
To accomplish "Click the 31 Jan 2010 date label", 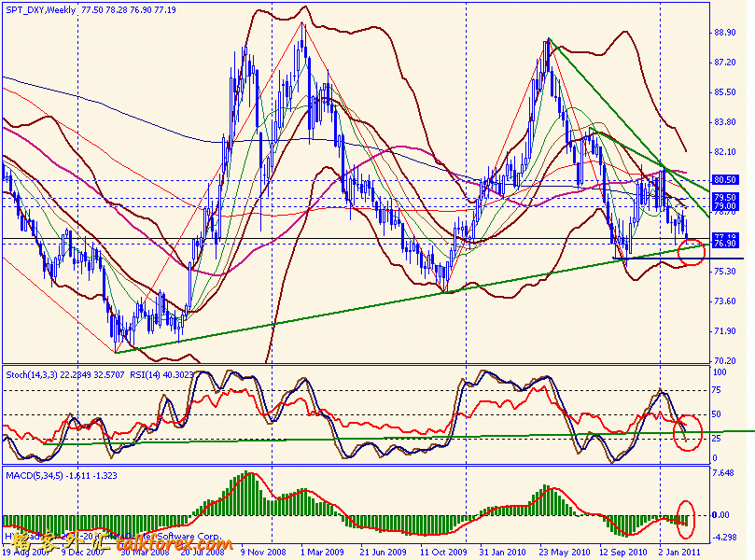I will pos(503,552).
